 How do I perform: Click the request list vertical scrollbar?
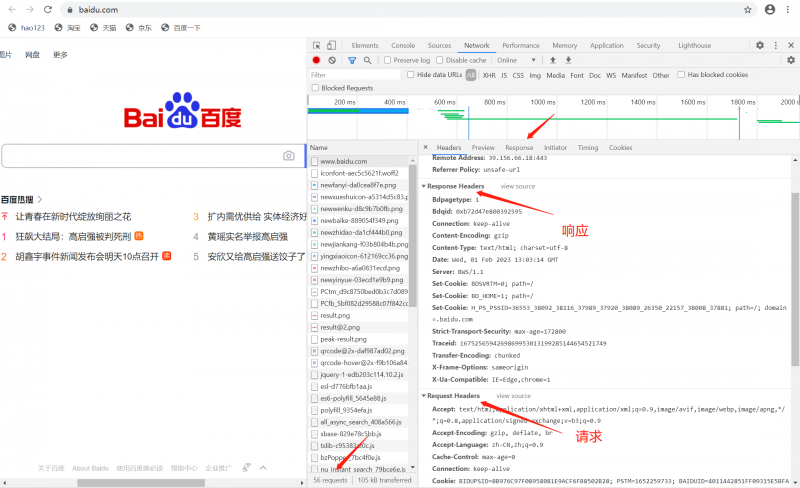[x=413, y=236]
